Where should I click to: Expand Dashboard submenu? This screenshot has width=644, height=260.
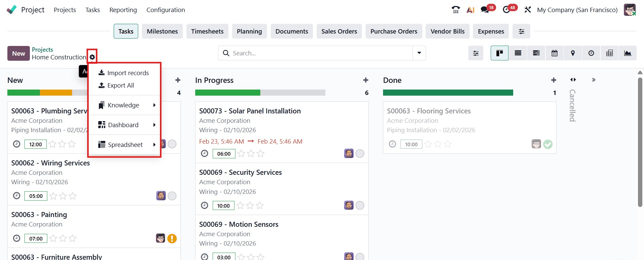[124, 125]
